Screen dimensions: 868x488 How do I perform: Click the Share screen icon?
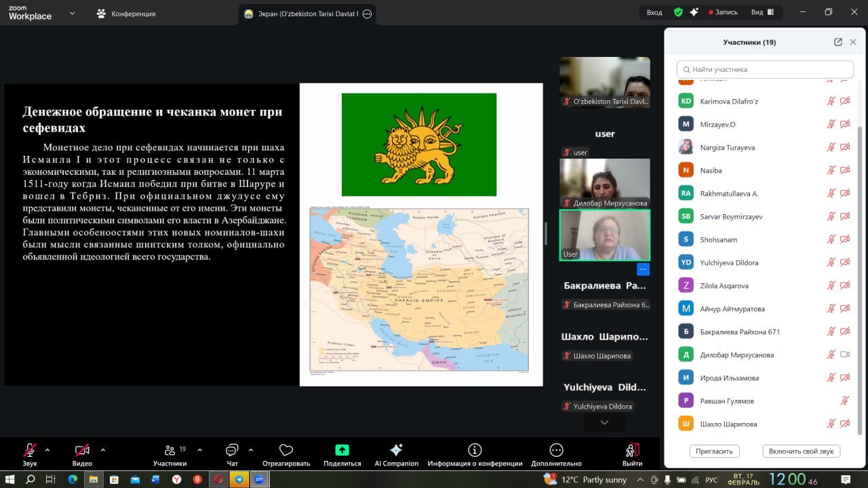tap(342, 451)
